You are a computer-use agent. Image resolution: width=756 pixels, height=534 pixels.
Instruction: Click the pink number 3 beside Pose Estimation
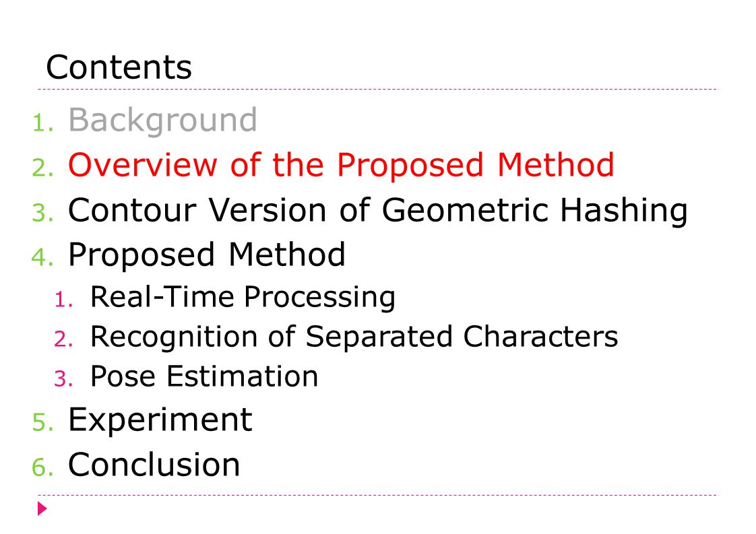coord(63,379)
